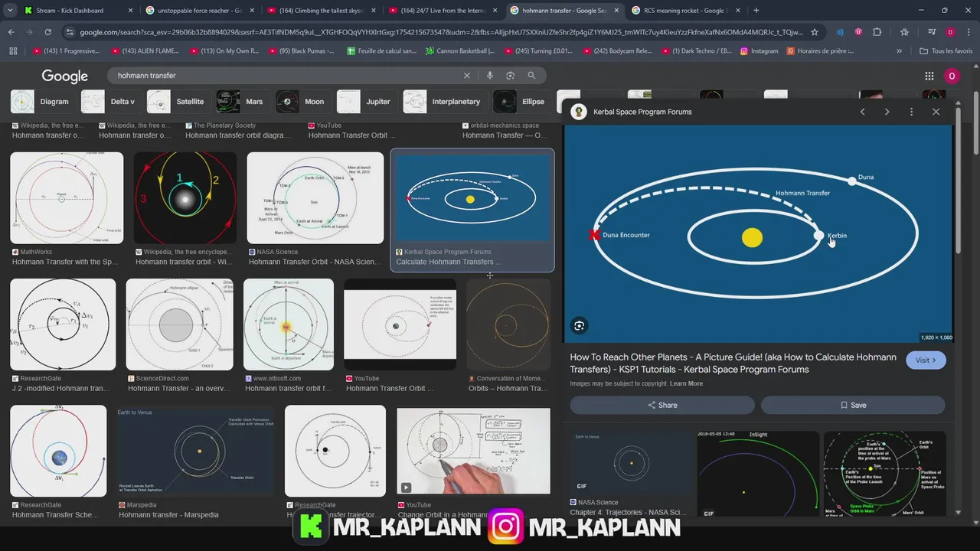Image resolution: width=980 pixels, height=551 pixels.
Task: Close the hohmann transfer tab
Action: click(616, 11)
